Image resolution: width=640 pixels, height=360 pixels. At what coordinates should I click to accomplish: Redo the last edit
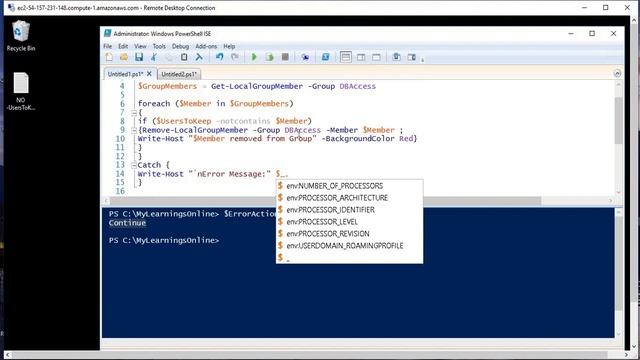pyautogui.click(x=235, y=57)
